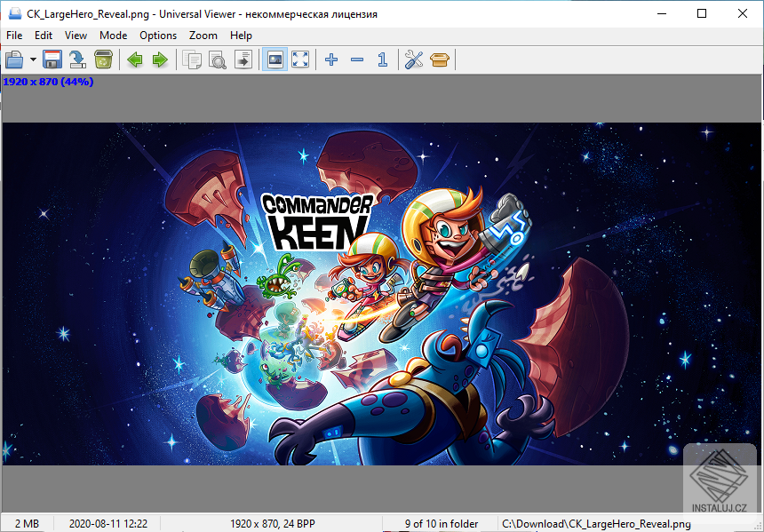The height and width of the screenshot is (532, 764).
Task: Open the tools wrench icon
Action: pos(413,60)
